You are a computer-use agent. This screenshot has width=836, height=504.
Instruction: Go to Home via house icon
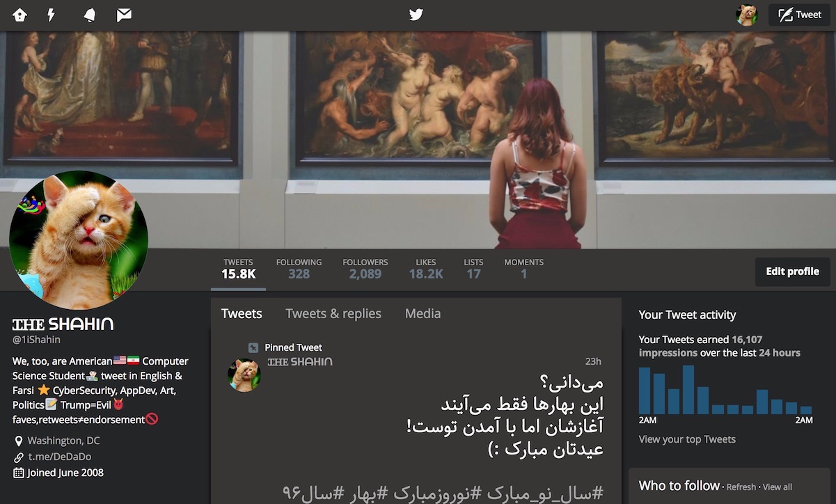point(19,15)
